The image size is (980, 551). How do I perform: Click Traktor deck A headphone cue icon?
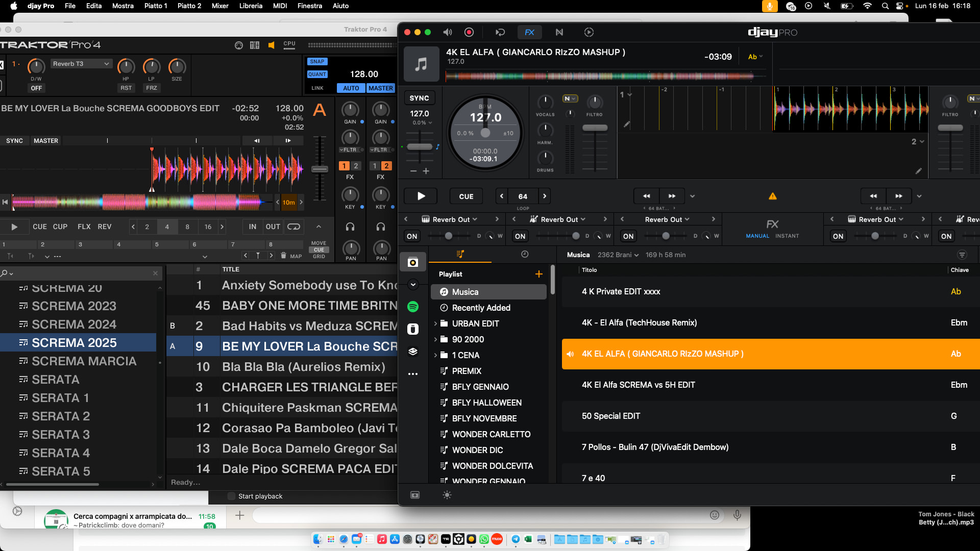pos(350,227)
